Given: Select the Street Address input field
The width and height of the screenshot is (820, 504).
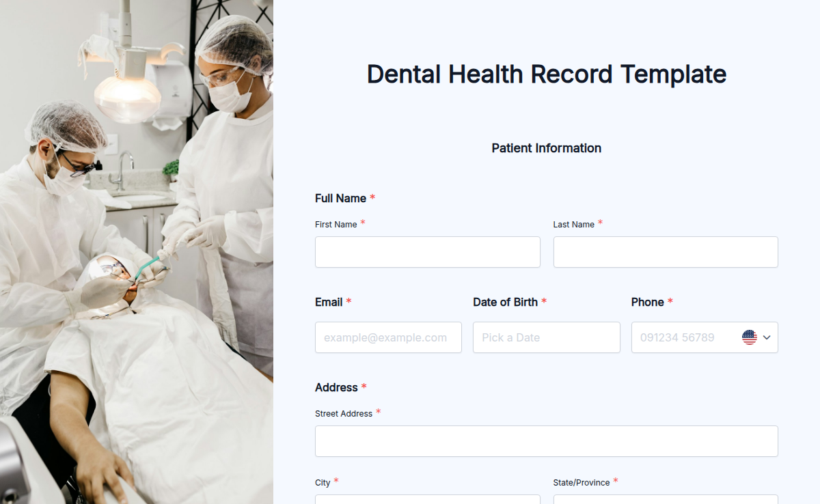Looking at the screenshot, I should click(x=546, y=440).
